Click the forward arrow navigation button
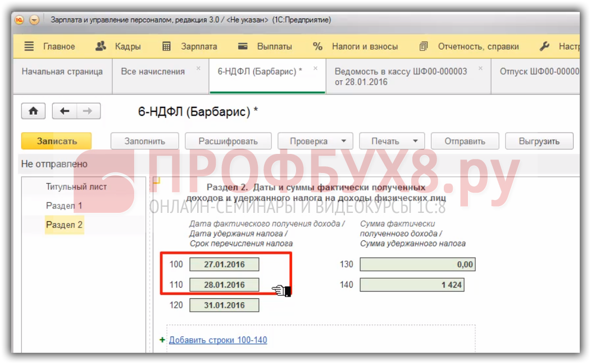 pyautogui.click(x=88, y=111)
